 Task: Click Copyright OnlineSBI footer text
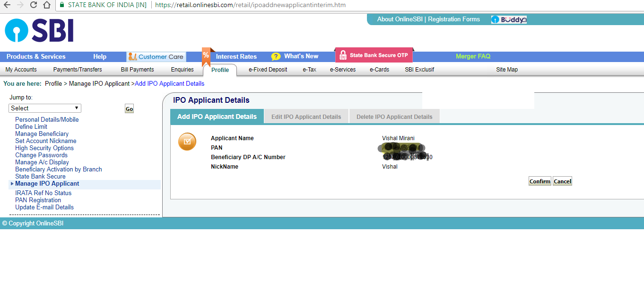coord(33,224)
